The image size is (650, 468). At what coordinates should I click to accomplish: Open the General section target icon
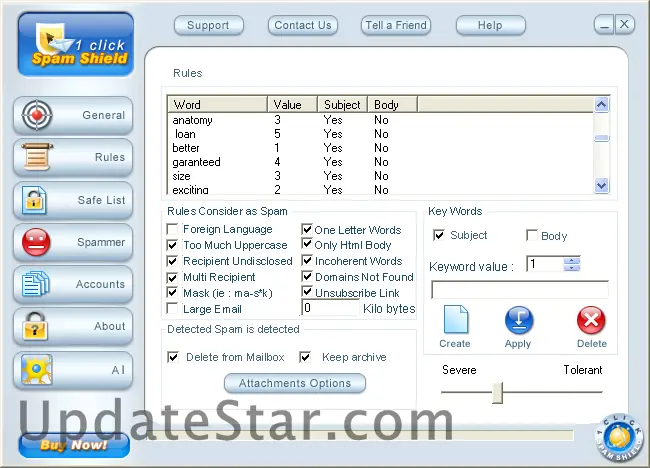[x=36, y=115]
